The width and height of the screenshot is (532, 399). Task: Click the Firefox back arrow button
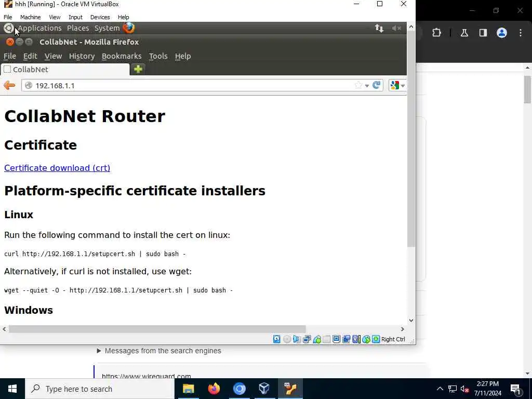9,85
